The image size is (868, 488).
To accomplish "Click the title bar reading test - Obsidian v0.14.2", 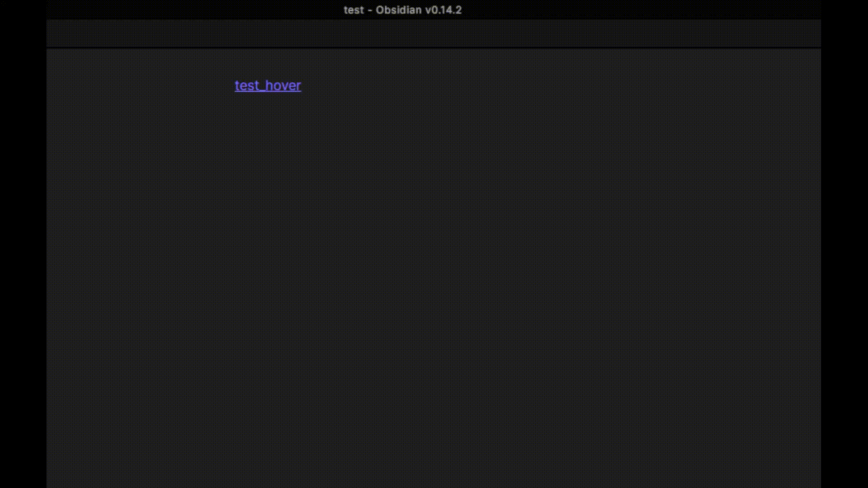I will pyautogui.click(x=402, y=9).
